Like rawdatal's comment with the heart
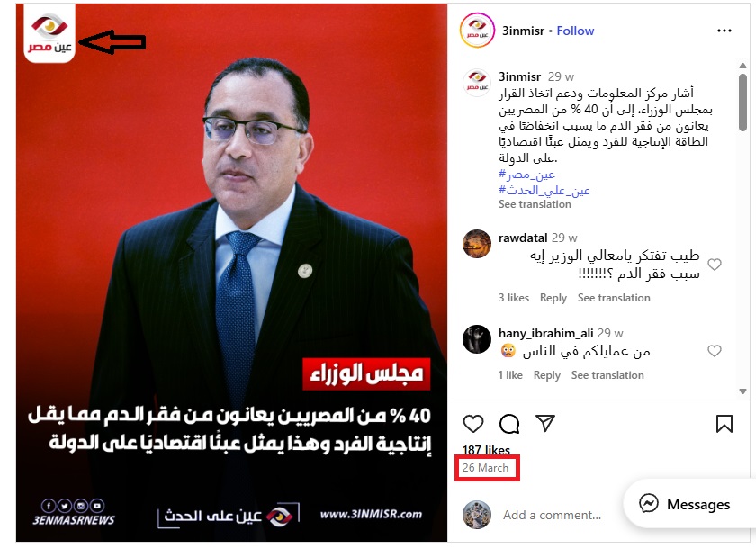 (x=714, y=265)
